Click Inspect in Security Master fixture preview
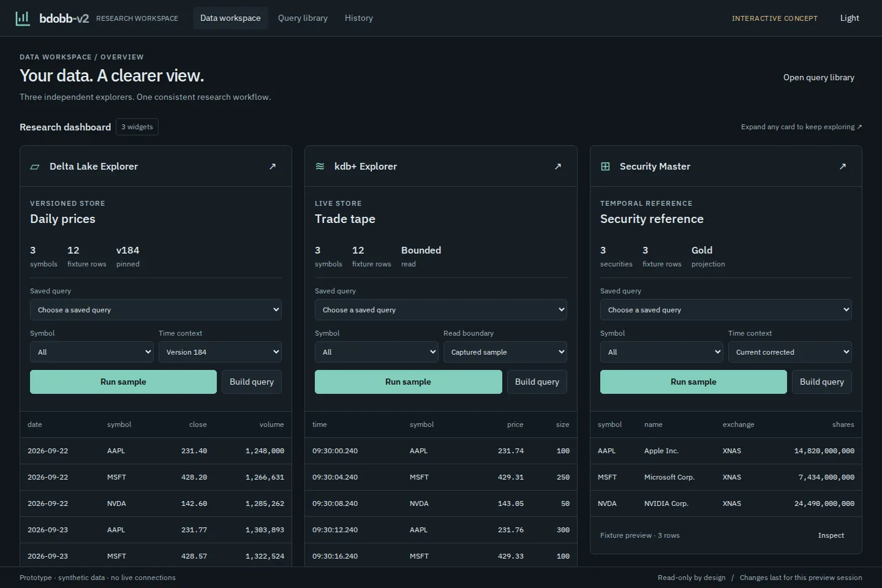Screen dimensions: 882x588 point(831,535)
